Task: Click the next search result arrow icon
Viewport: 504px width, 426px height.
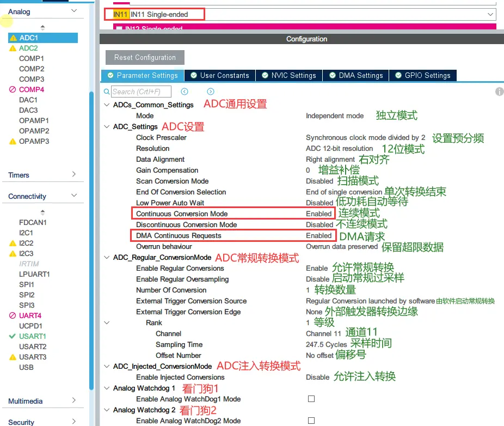Action: 211,92
